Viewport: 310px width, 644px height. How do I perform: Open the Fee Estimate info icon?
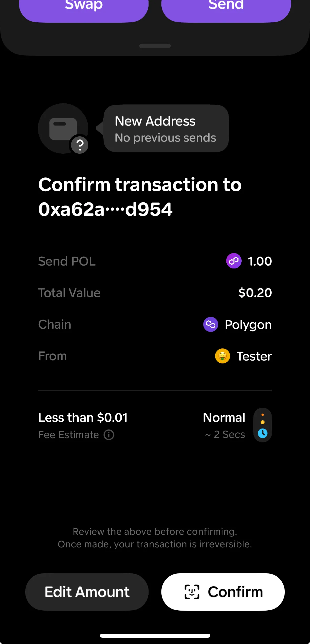pyautogui.click(x=109, y=435)
